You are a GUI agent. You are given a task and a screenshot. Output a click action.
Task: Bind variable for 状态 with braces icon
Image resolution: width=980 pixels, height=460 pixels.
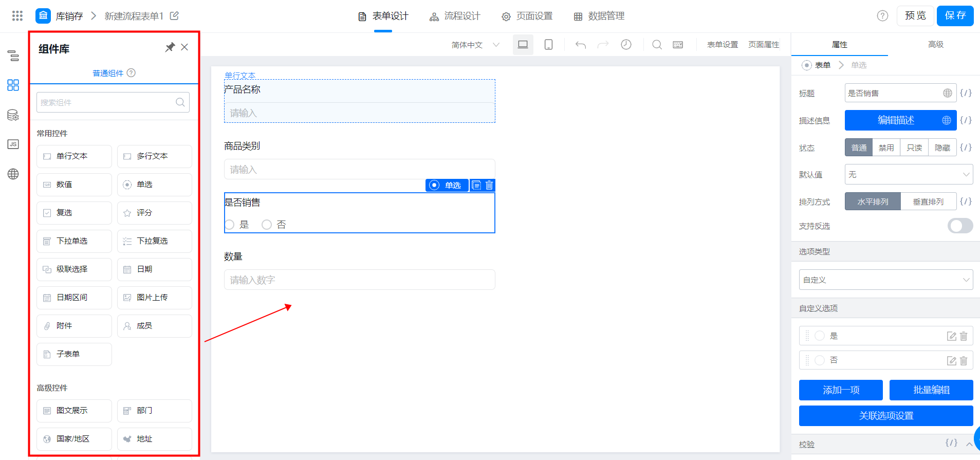pos(966,148)
